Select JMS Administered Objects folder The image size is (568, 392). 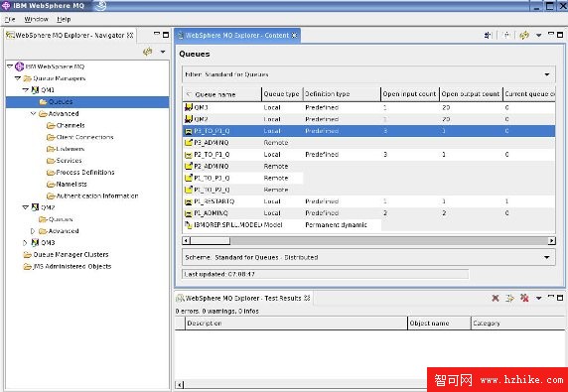[x=68, y=266]
